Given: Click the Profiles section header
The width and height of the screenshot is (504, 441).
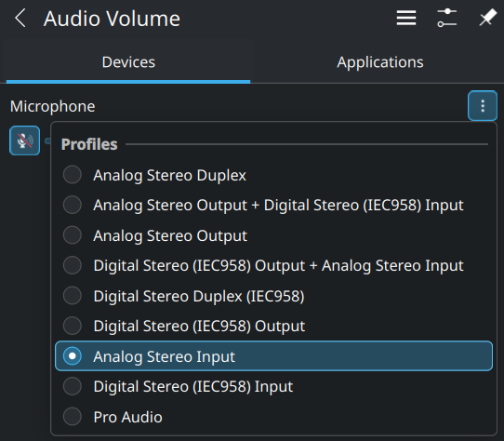Looking at the screenshot, I should pos(89,144).
